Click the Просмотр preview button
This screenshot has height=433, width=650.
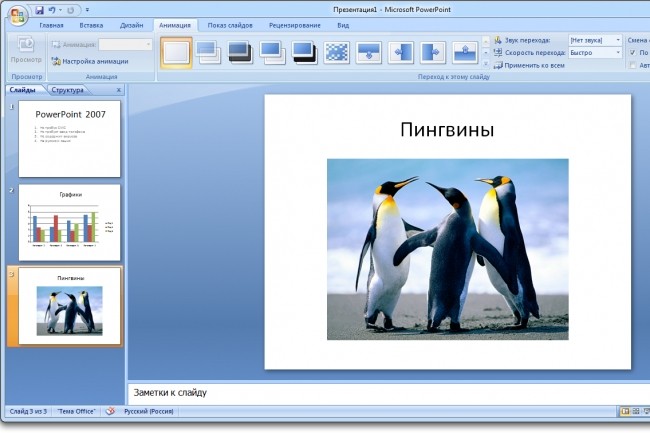click(x=26, y=50)
